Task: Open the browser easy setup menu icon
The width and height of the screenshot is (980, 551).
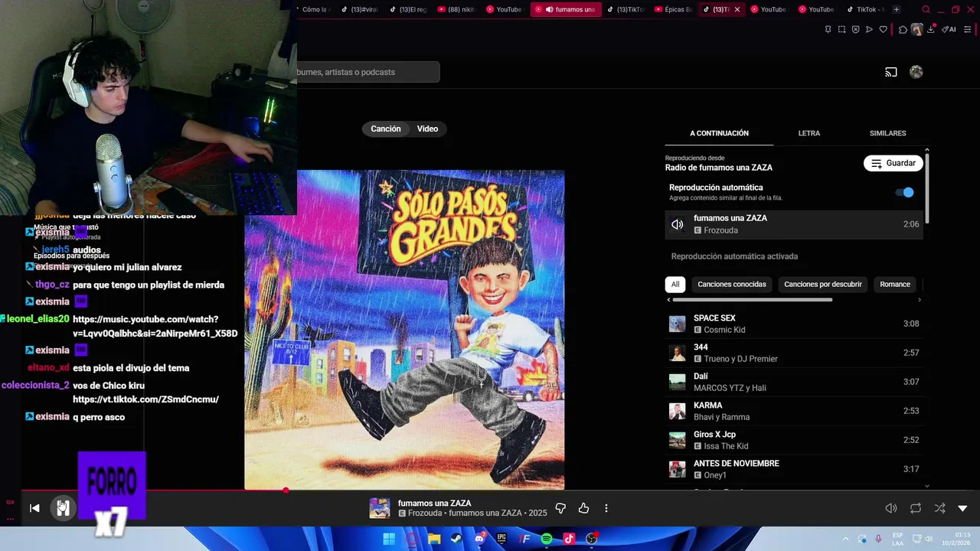Action: [968, 29]
